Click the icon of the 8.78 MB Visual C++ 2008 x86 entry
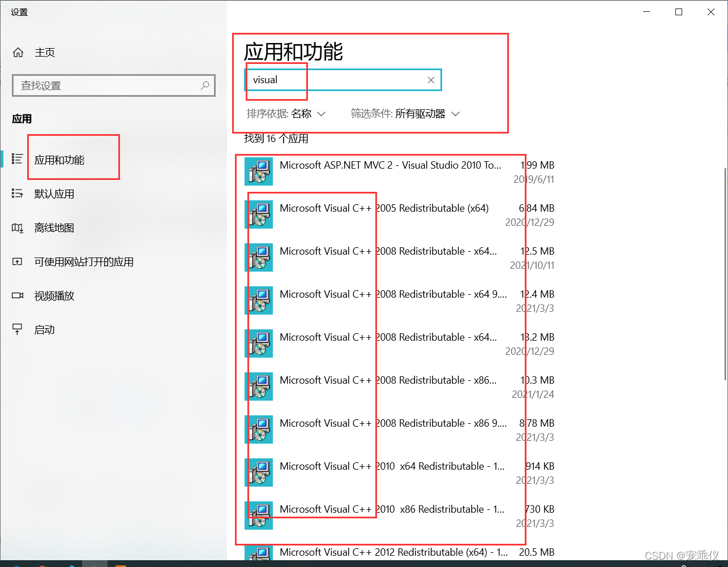This screenshot has width=728, height=567. [x=259, y=429]
